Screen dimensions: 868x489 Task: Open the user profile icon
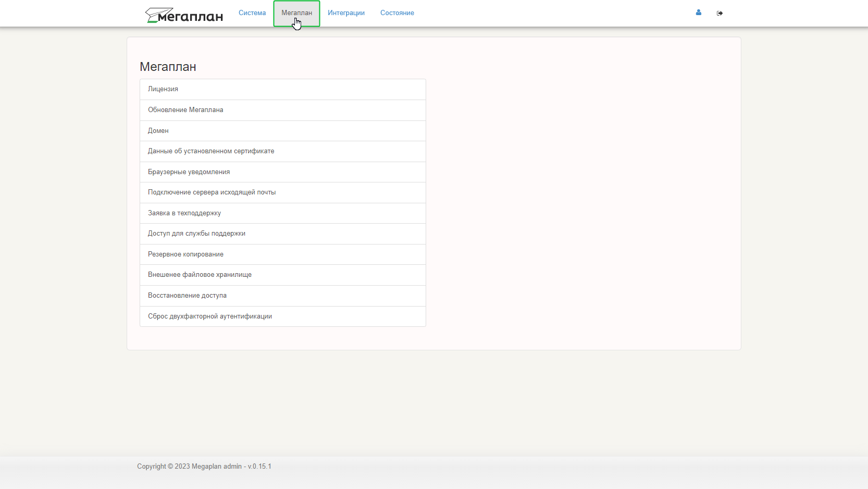pos(698,13)
